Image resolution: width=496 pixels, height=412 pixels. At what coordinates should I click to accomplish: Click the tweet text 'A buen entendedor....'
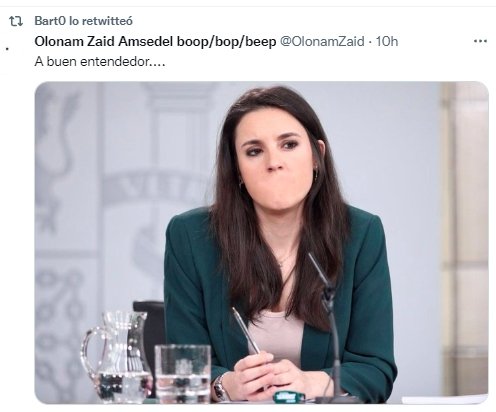point(100,62)
